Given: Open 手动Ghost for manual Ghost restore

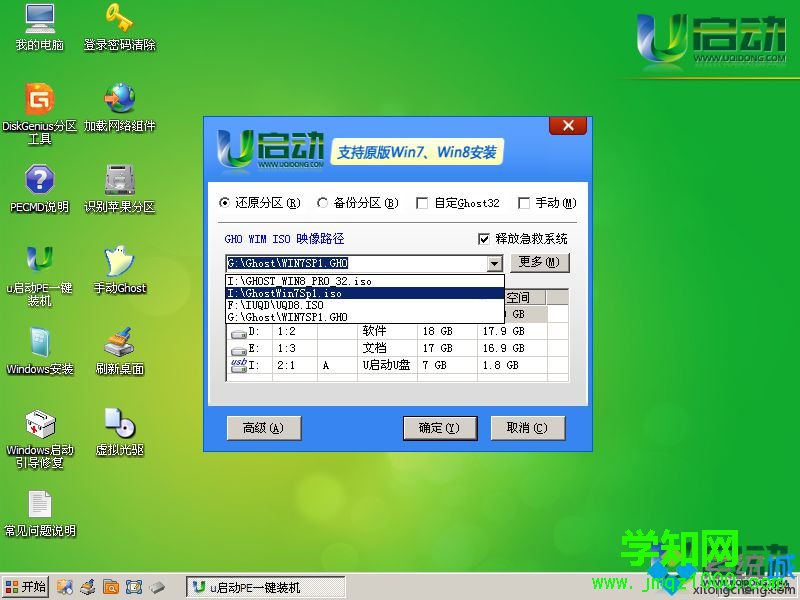Looking at the screenshot, I should click(118, 268).
